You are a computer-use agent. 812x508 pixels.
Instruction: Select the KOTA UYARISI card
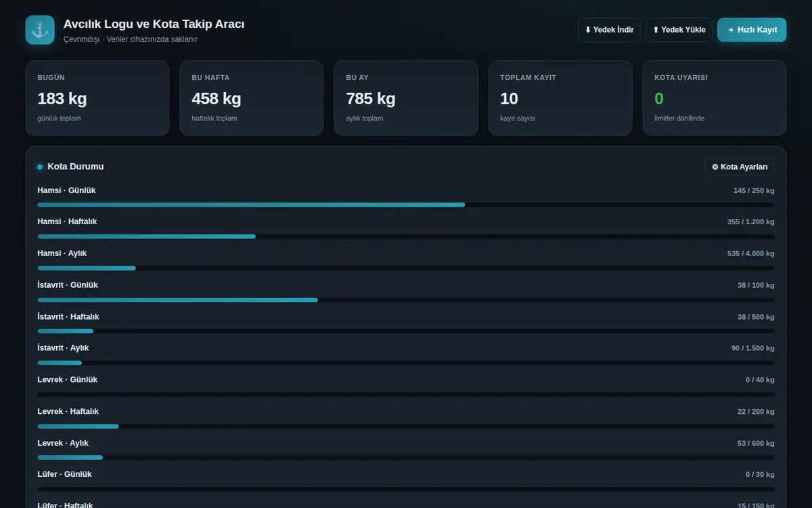(715, 98)
